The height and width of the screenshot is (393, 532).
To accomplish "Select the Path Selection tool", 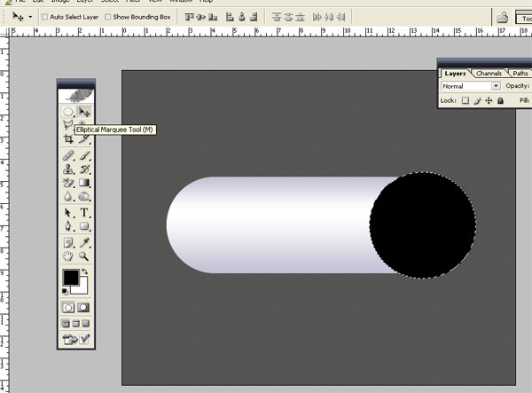I will (x=68, y=213).
